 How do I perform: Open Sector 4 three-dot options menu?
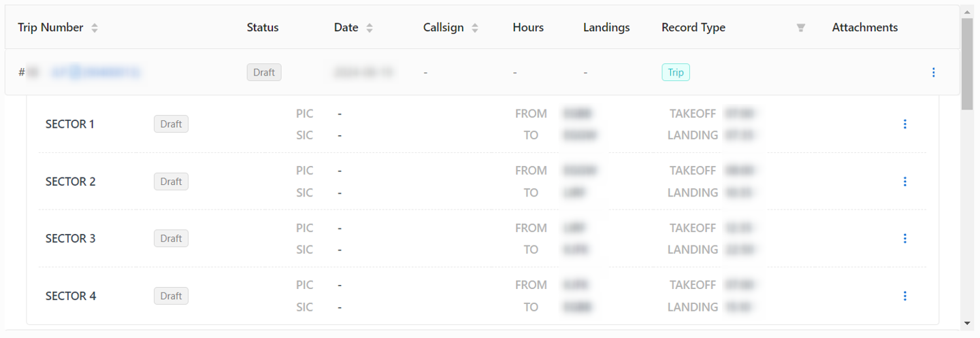pos(904,296)
